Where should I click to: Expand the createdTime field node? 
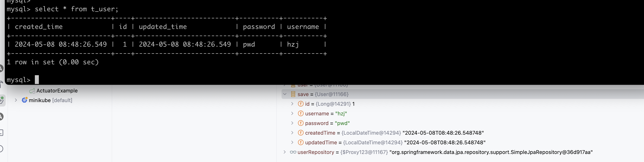(x=292, y=133)
